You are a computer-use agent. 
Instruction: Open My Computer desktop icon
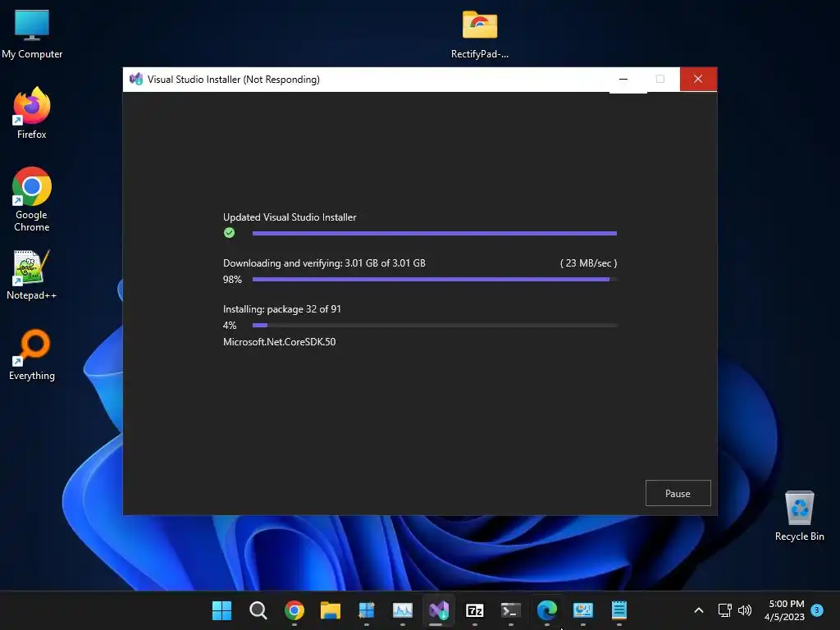click(32, 34)
